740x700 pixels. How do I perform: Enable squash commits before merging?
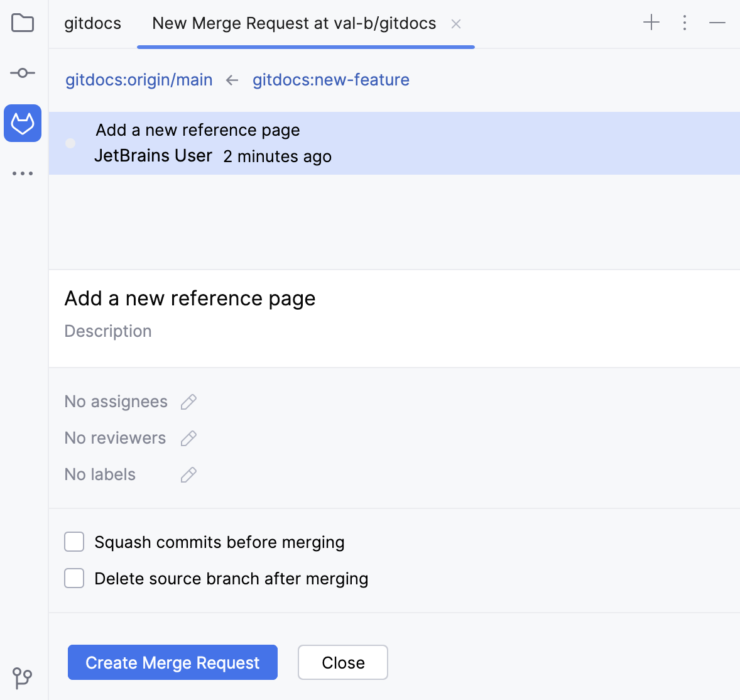73,541
